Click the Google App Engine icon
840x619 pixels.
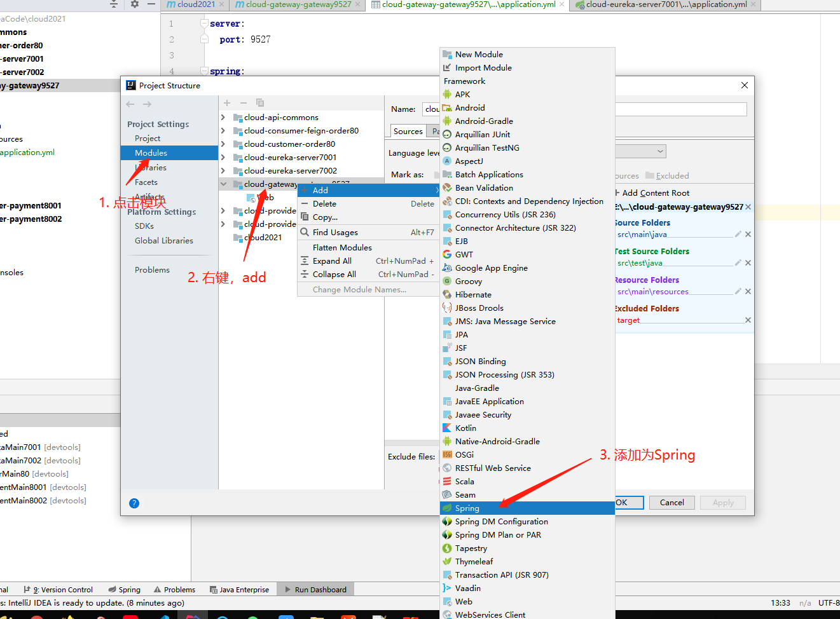447,268
